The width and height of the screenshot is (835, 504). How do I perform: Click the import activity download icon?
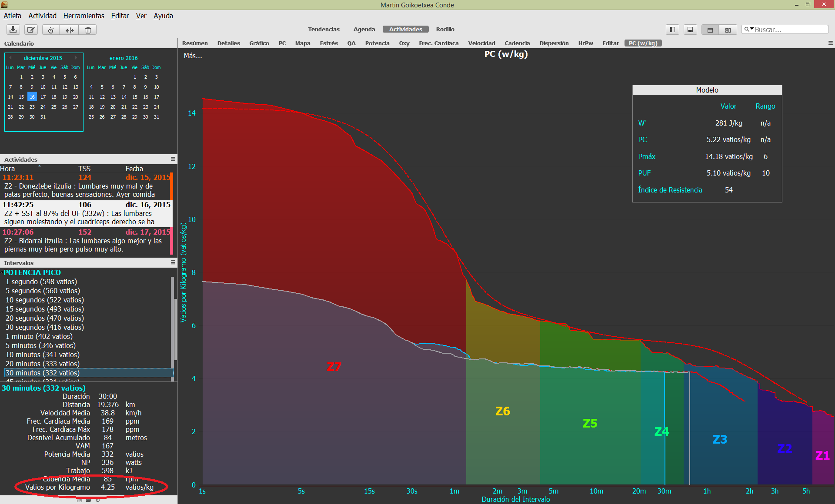[13, 30]
